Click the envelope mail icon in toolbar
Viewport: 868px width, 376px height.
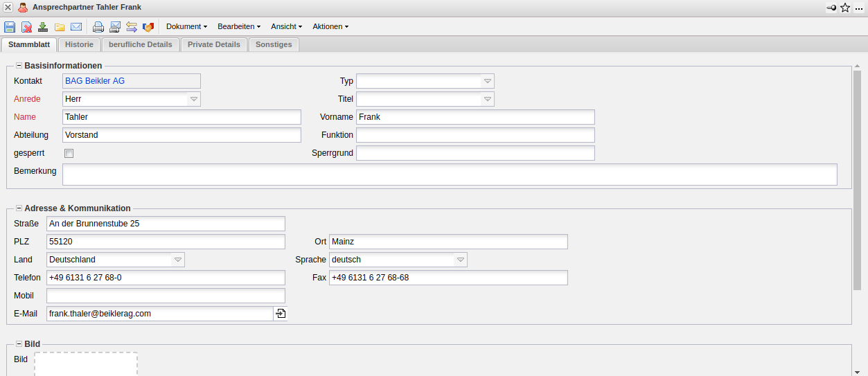pos(76,27)
